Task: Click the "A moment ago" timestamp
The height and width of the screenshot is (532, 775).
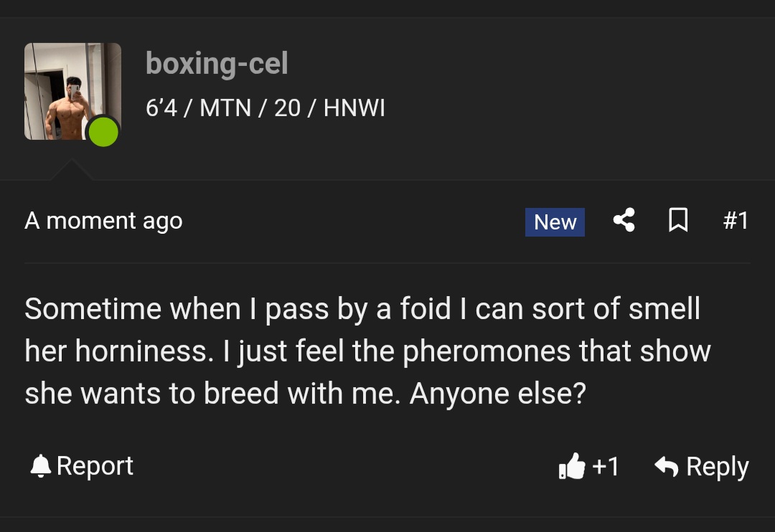Action: pos(103,221)
